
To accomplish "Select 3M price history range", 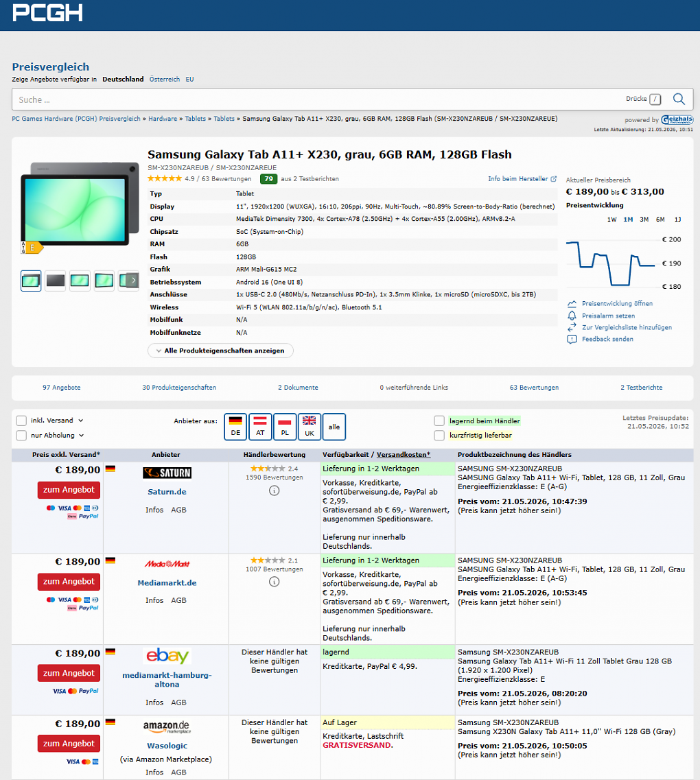I will [644, 220].
